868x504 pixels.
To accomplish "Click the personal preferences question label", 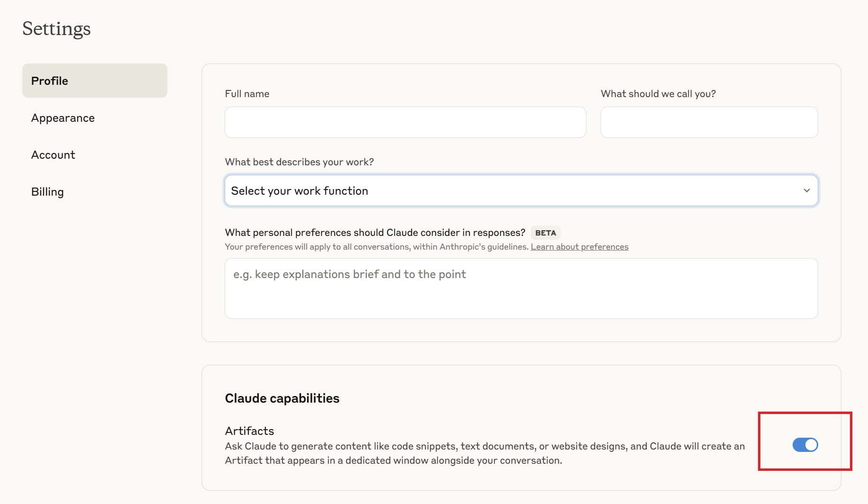I will 375,233.
